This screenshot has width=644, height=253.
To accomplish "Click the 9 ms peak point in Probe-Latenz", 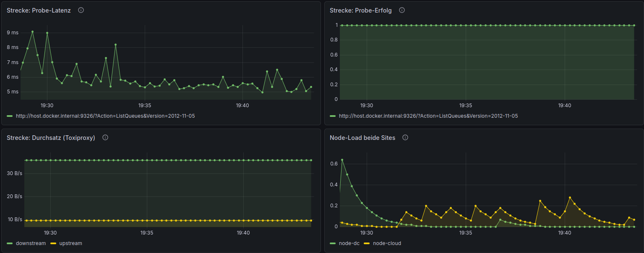I will tap(32, 31).
